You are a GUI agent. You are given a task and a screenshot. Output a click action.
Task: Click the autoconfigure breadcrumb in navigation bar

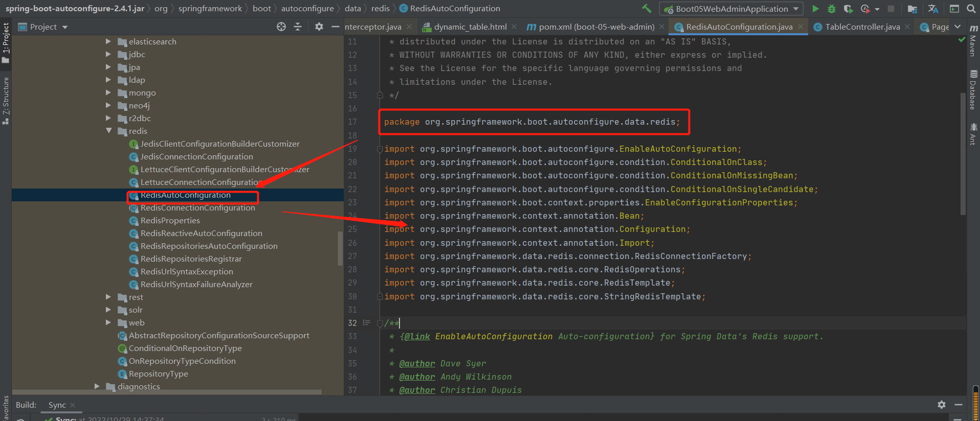[x=307, y=8]
